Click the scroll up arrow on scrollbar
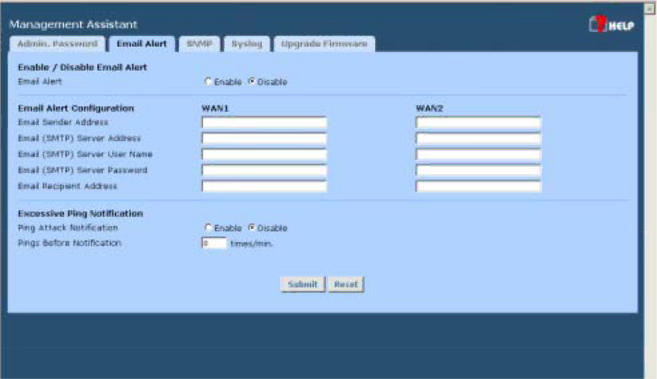Viewport: 657px width, 379px height. click(650, 8)
